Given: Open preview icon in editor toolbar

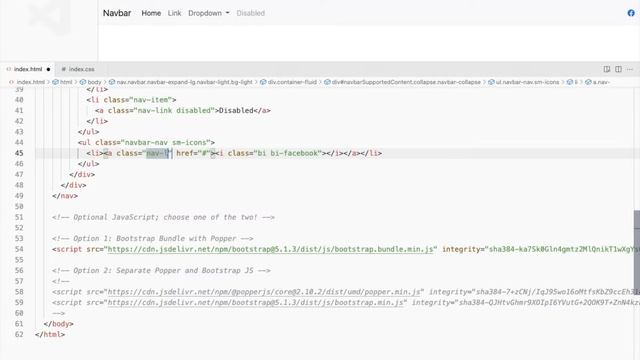Looking at the screenshot, I should pos(607,69).
